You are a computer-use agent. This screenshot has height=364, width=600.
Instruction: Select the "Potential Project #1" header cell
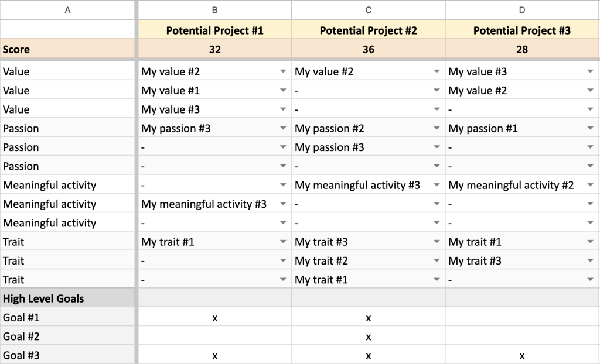pyautogui.click(x=214, y=30)
